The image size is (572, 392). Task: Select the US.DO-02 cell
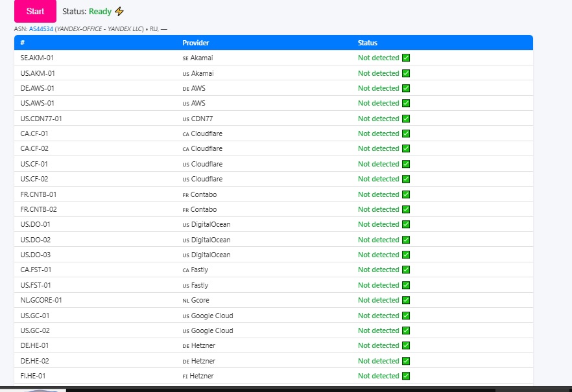click(36, 240)
